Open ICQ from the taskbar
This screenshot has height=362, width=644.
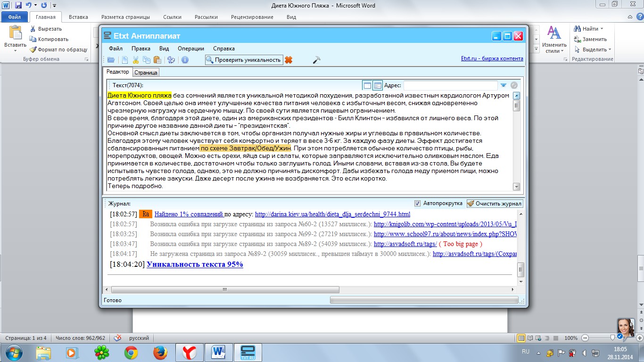[x=102, y=353]
